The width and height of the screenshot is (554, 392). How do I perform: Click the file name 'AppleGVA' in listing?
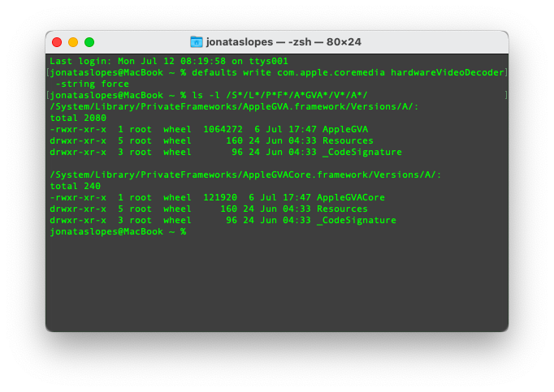pyautogui.click(x=345, y=129)
